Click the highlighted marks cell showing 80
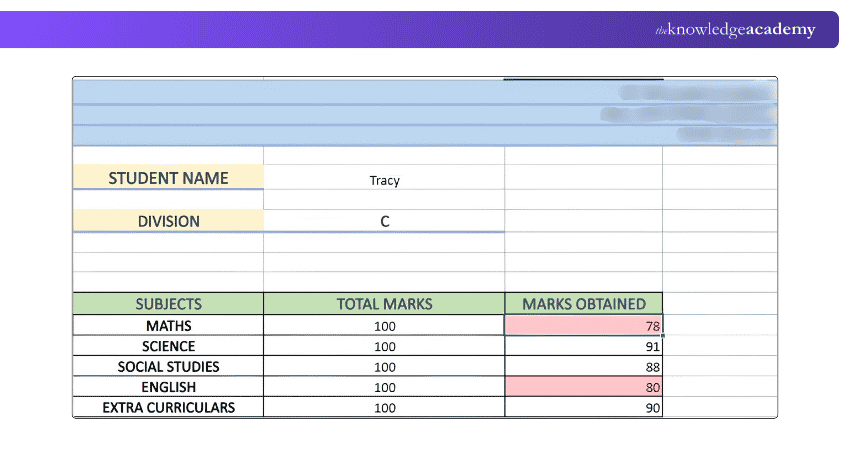This screenshot has height=450, width=850. pos(583,387)
